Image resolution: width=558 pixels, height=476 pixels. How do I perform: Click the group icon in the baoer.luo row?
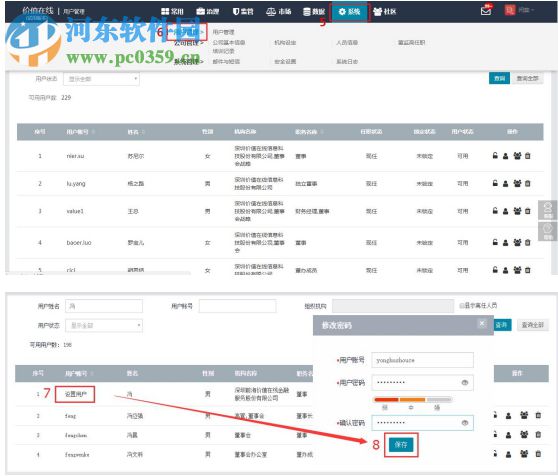pos(517,242)
